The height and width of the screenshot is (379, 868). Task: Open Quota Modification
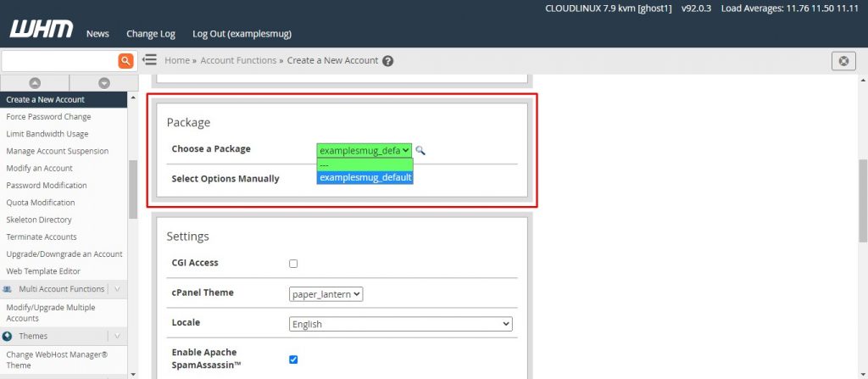[x=41, y=203]
